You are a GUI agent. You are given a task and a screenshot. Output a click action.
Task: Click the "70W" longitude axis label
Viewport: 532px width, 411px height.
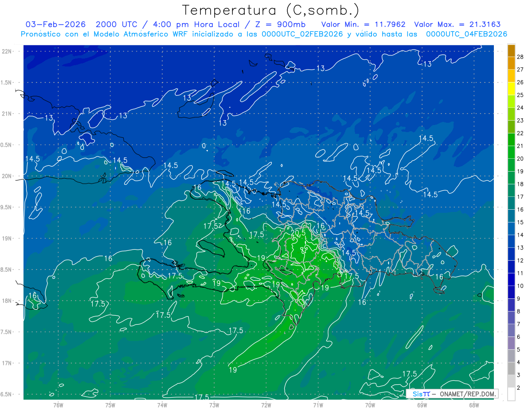tap(370, 405)
